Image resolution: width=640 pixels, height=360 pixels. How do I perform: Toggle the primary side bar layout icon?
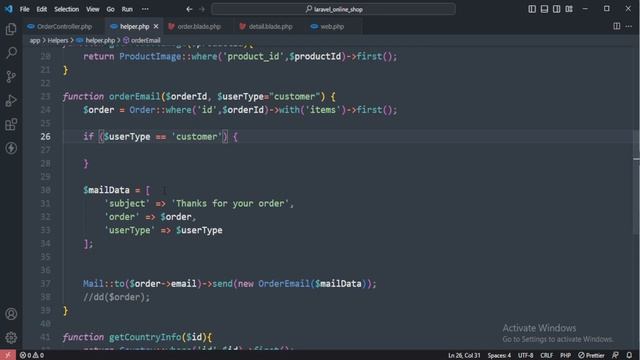532,9
